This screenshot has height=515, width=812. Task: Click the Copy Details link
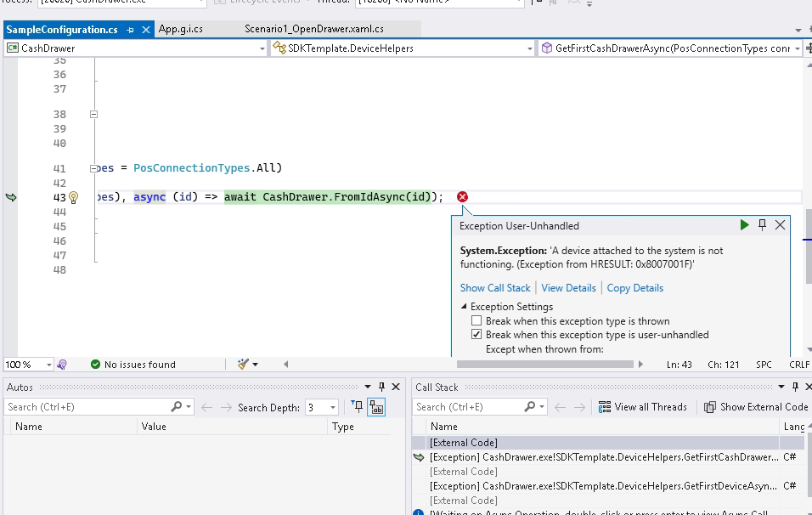tap(634, 288)
